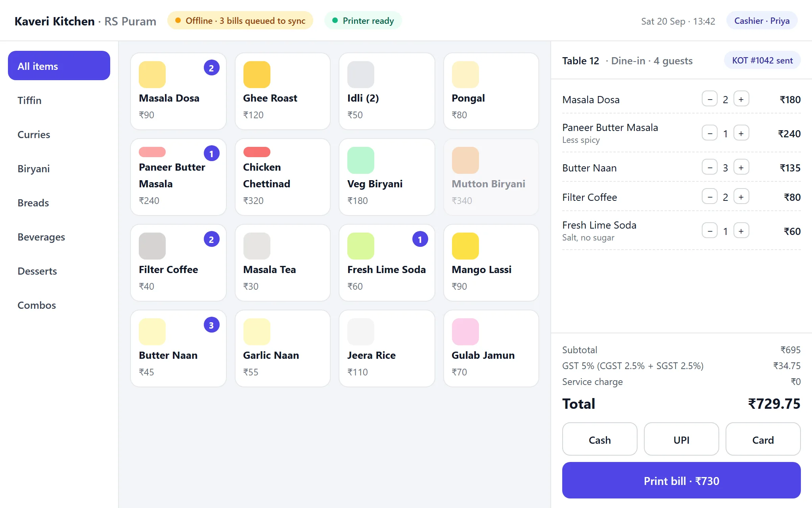This screenshot has width=812, height=508.
Task: Select the All items category
Action: pos(59,66)
